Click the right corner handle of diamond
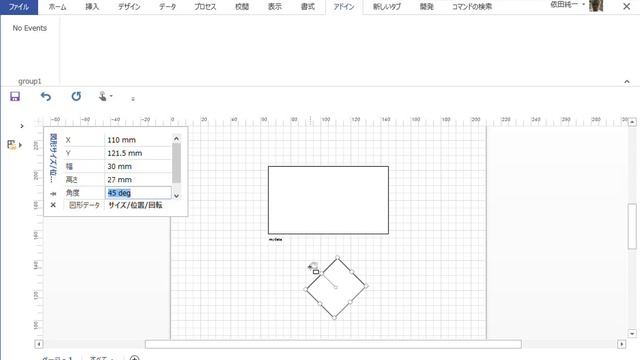This screenshot has height=360, width=640. click(367, 286)
